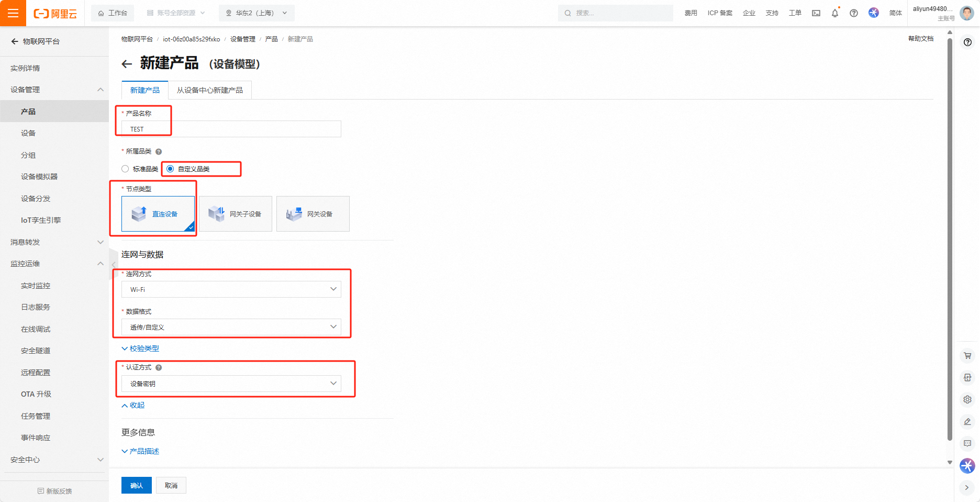Collapse section with 收起
This screenshot has width=980, height=502.
133,405
